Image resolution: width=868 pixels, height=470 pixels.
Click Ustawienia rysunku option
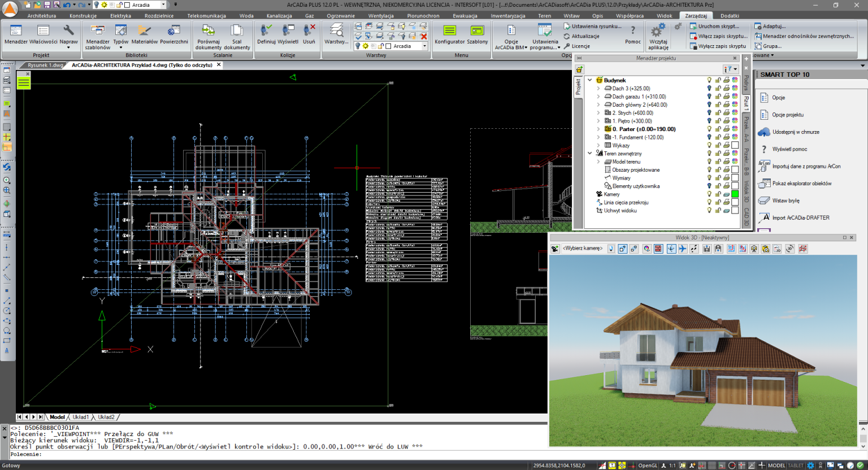pyautogui.click(x=596, y=27)
